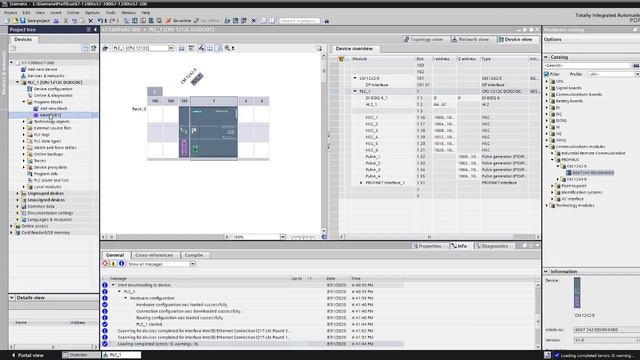
Task: Switch to Portal view
Action: (x=28, y=355)
